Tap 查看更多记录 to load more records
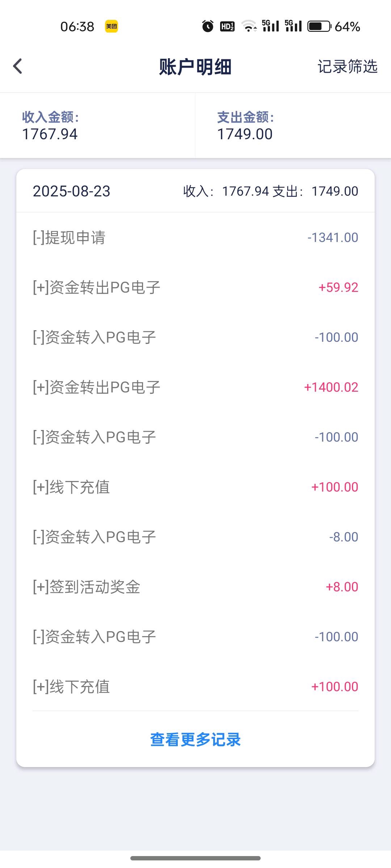 (x=195, y=739)
